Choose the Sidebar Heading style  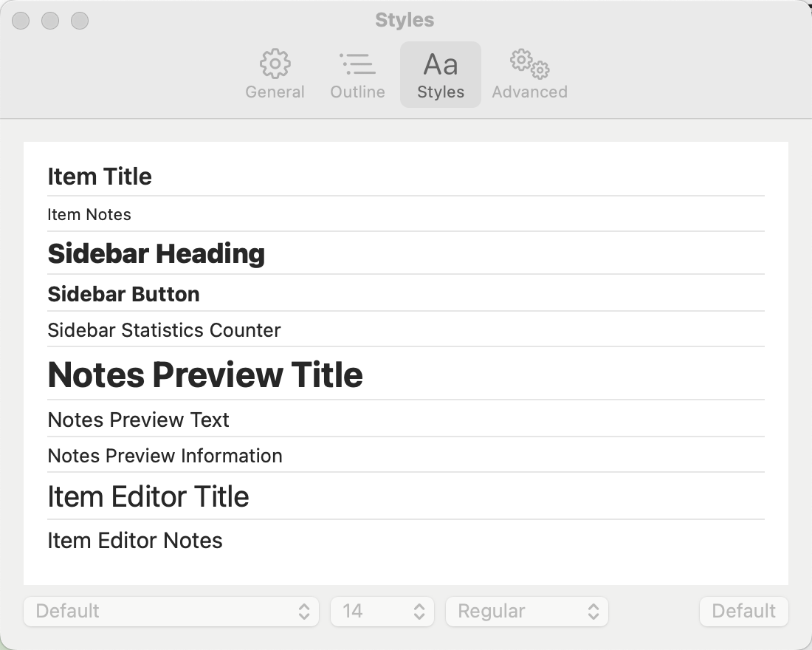point(406,253)
